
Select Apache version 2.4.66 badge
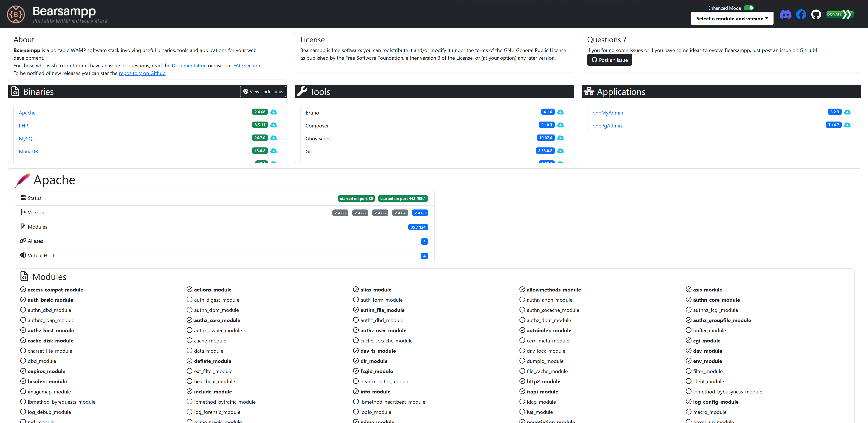[x=380, y=213]
